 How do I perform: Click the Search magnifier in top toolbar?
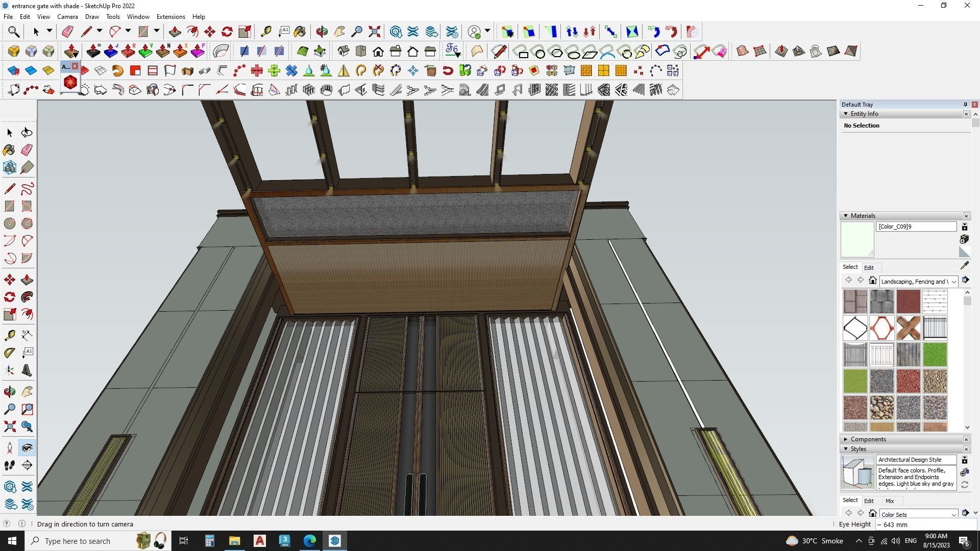click(x=14, y=32)
